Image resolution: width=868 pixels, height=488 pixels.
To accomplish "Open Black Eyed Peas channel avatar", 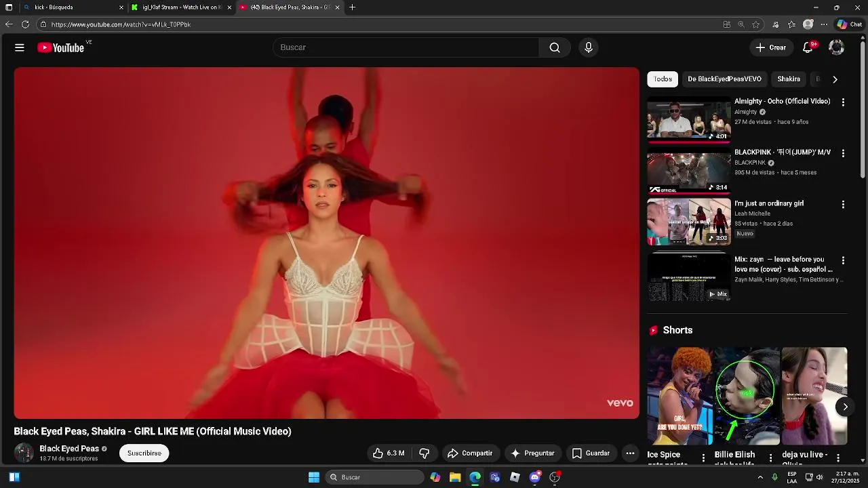I will (24, 453).
